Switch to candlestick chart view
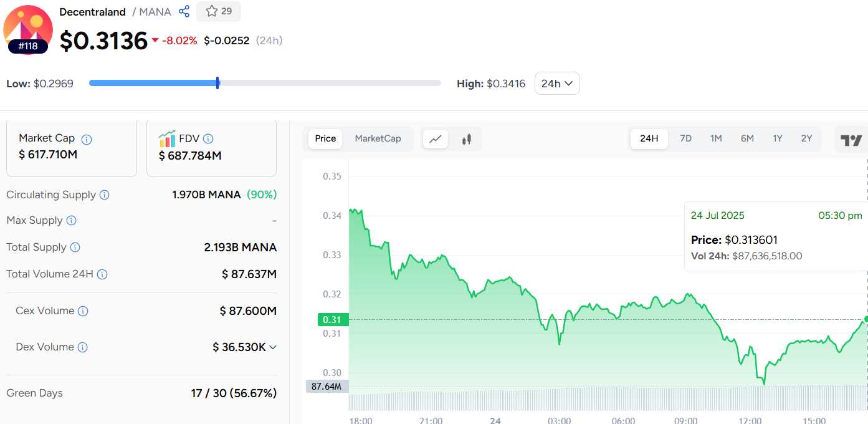Screen dimensions: 868x424 pos(467,139)
